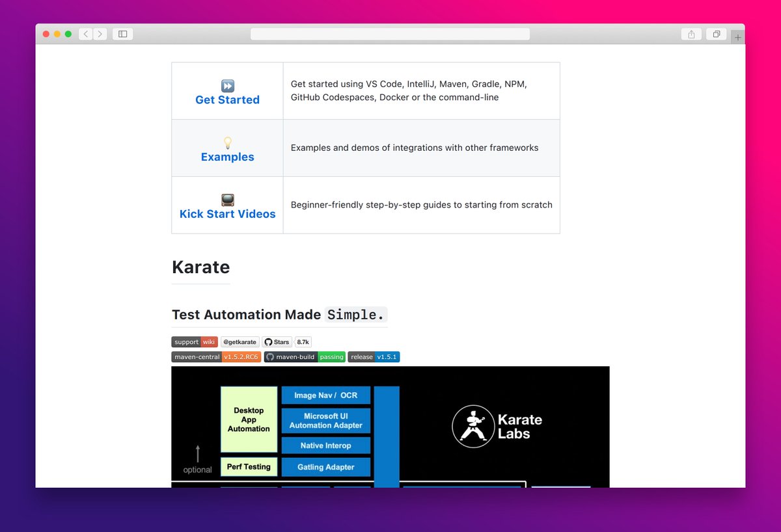
Task: Click the Share icon in the browser toolbar
Action: (691, 34)
